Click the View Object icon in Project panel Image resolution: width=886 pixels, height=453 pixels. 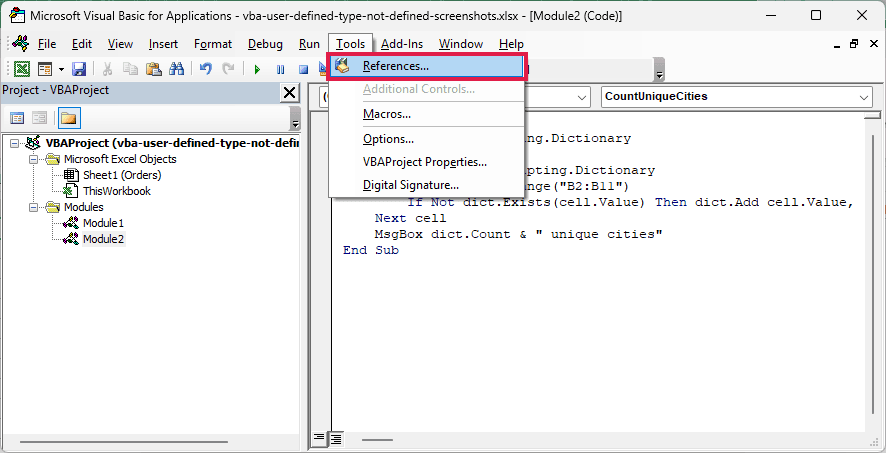coord(39,118)
